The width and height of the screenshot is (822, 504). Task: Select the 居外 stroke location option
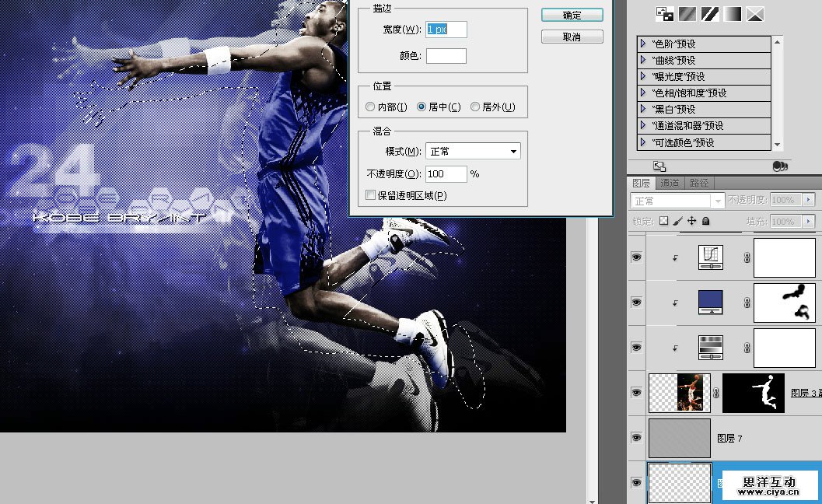click(474, 107)
